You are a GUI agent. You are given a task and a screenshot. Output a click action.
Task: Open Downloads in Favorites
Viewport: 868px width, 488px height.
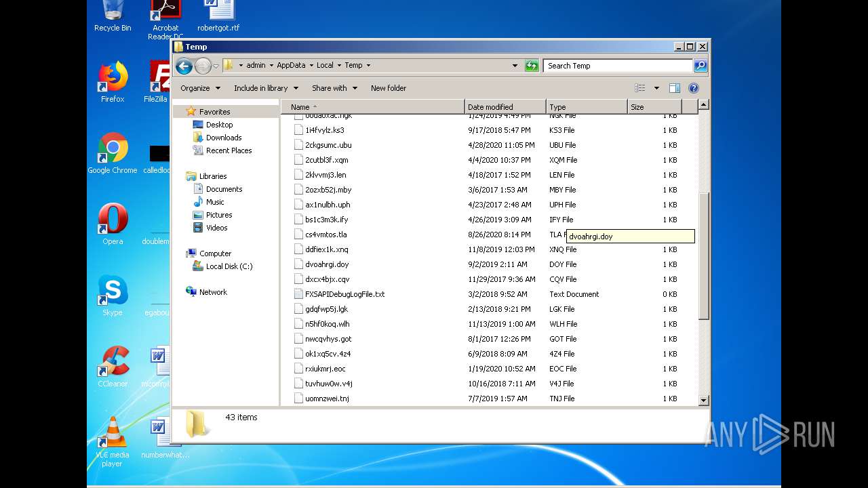224,138
